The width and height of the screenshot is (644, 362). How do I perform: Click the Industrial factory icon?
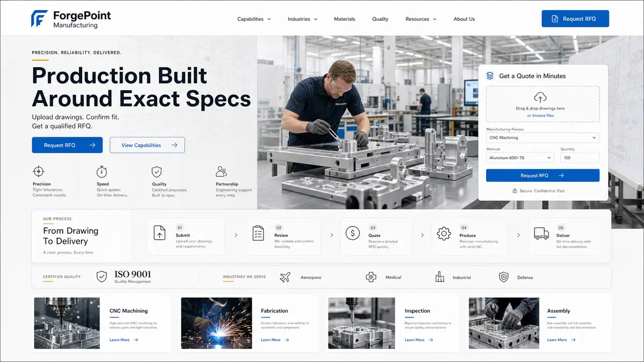coord(440,277)
